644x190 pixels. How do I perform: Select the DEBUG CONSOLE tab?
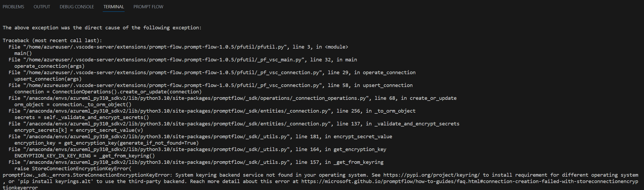click(77, 6)
